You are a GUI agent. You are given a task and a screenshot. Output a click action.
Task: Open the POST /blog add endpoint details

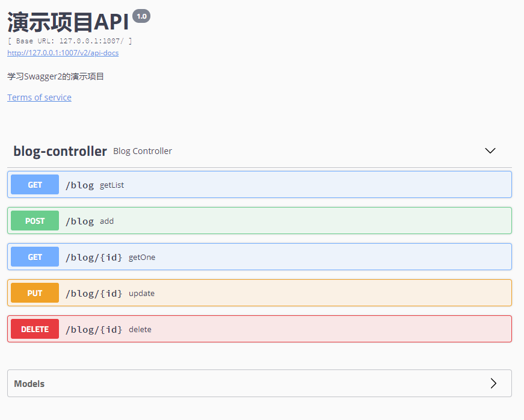[x=259, y=220]
